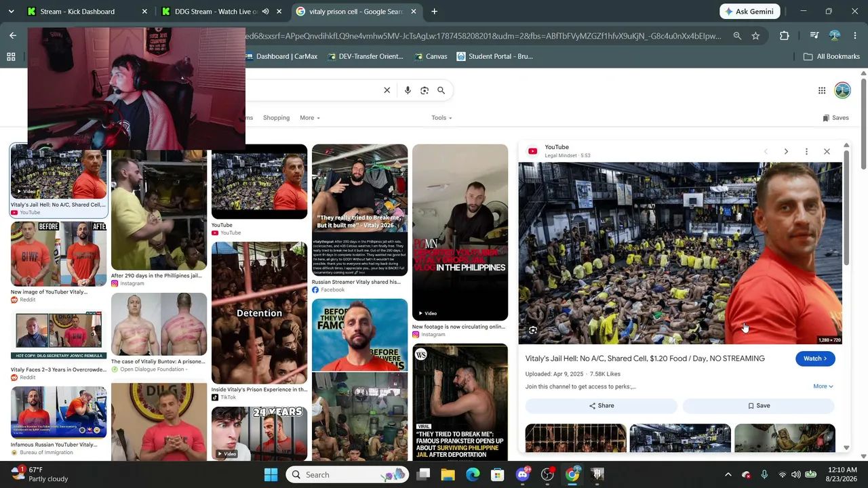Close the image preview panel
868x488 pixels.
(x=827, y=151)
